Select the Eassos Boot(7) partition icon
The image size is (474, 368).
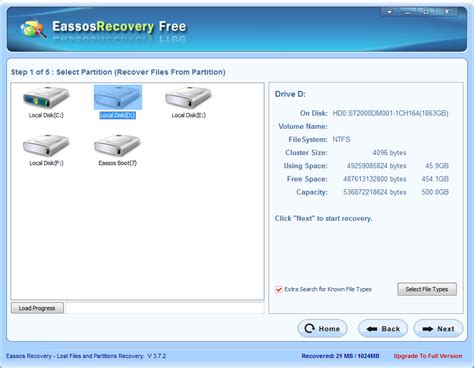(x=118, y=145)
